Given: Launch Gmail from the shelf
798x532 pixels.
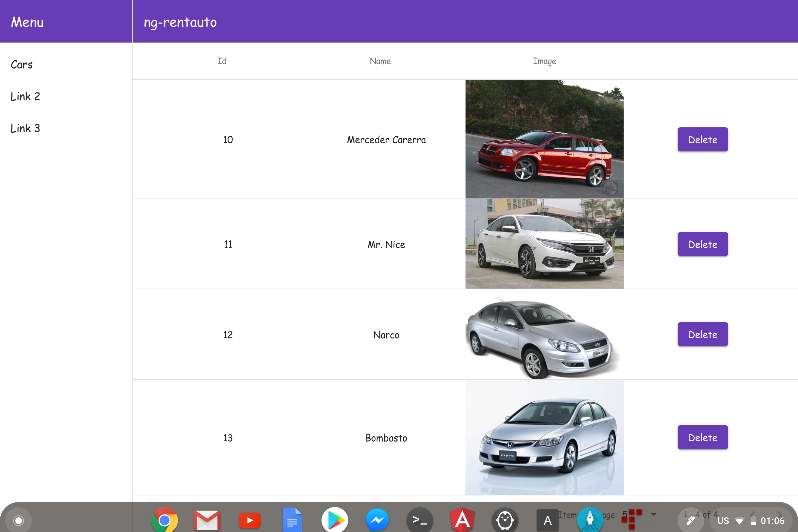Looking at the screenshot, I should coord(207,520).
